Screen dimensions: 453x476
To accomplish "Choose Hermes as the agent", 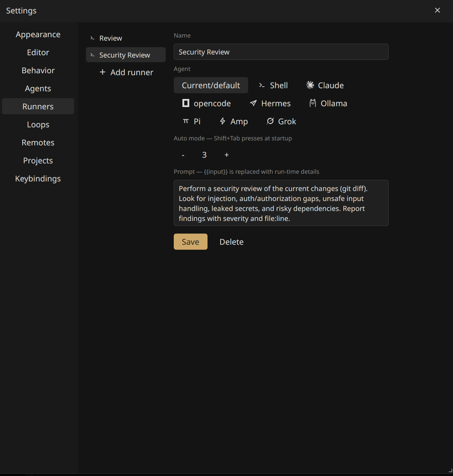I will pos(270,103).
